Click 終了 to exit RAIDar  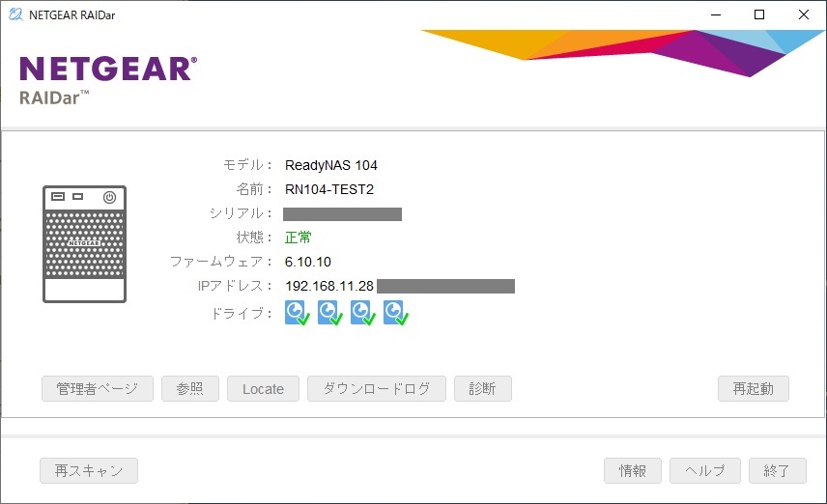(778, 470)
